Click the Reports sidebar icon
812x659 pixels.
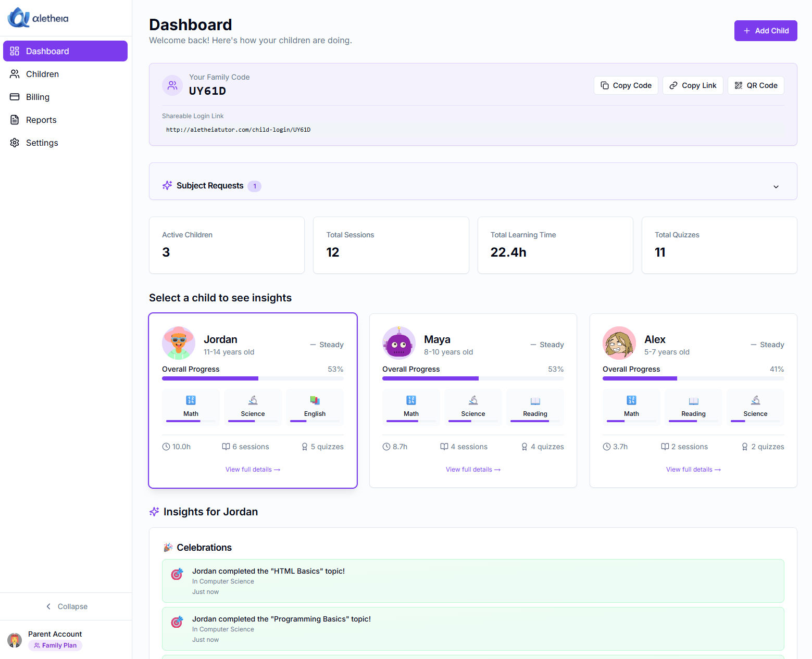tap(15, 120)
